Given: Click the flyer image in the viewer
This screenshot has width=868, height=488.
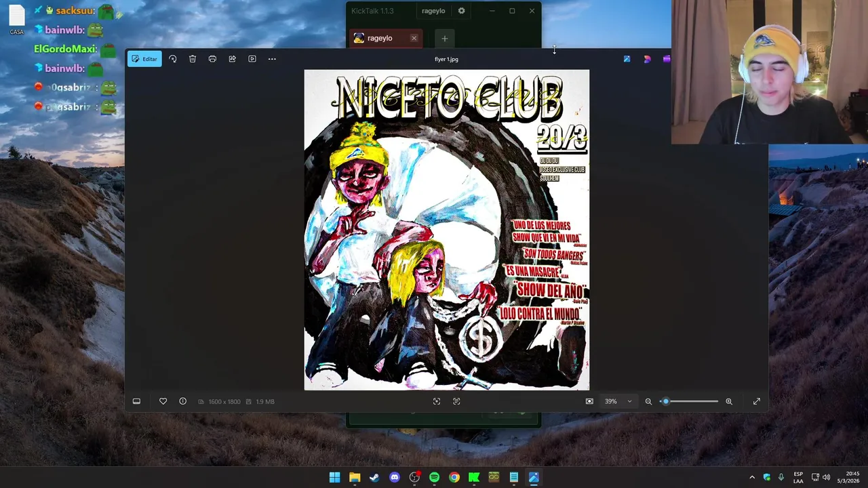Looking at the screenshot, I should click(447, 230).
